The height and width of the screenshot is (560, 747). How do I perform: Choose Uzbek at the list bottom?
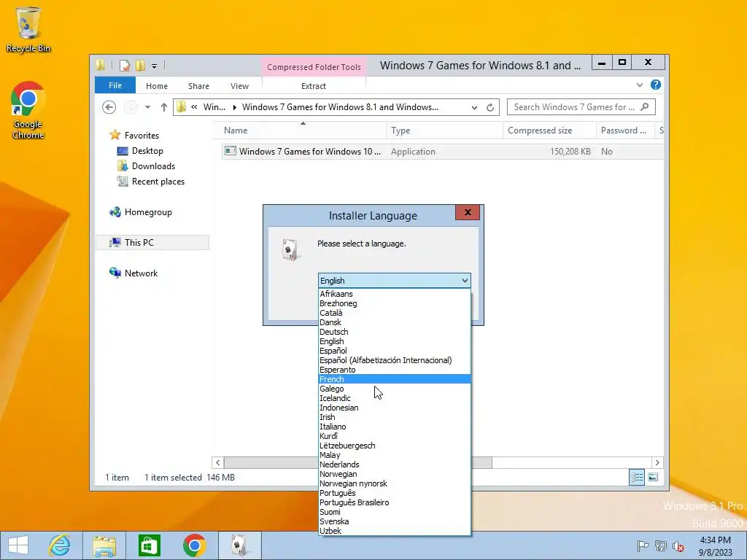coord(395,531)
